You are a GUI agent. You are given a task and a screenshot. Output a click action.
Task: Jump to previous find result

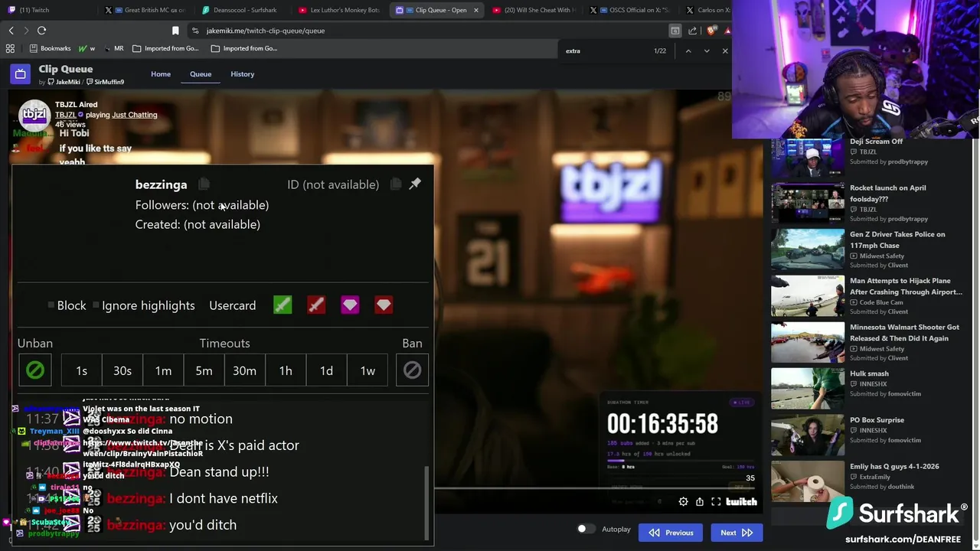(x=688, y=51)
